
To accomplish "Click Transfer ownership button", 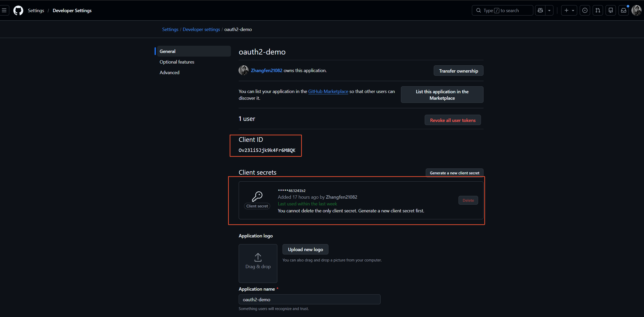I will [x=458, y=71].
